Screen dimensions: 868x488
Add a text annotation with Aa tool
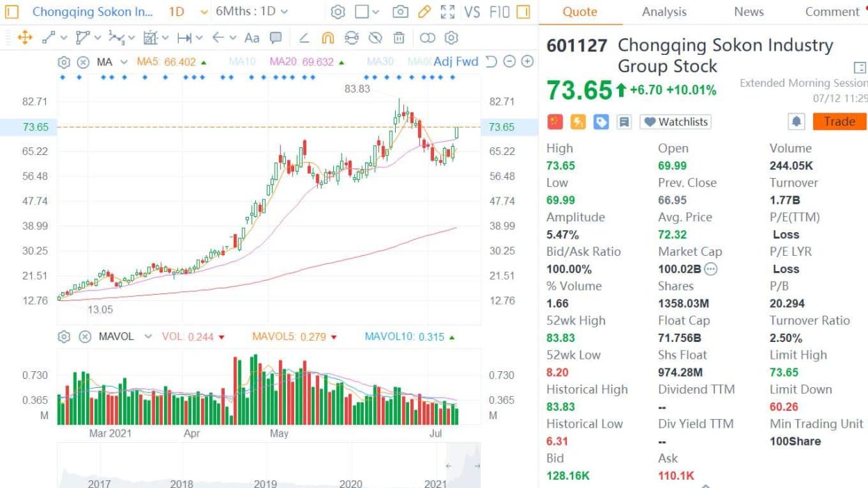(x=252, y=38)
